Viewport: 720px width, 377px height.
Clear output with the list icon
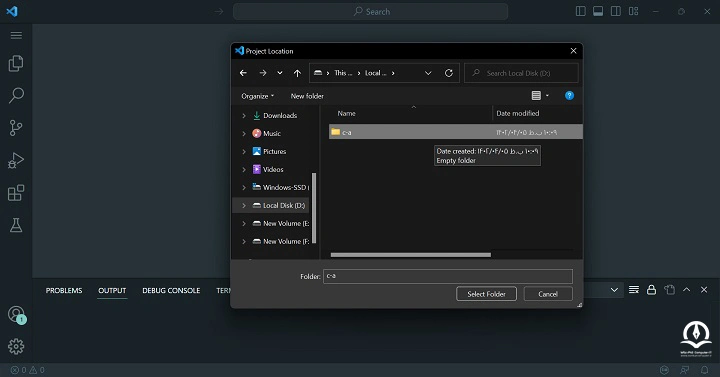634,290
